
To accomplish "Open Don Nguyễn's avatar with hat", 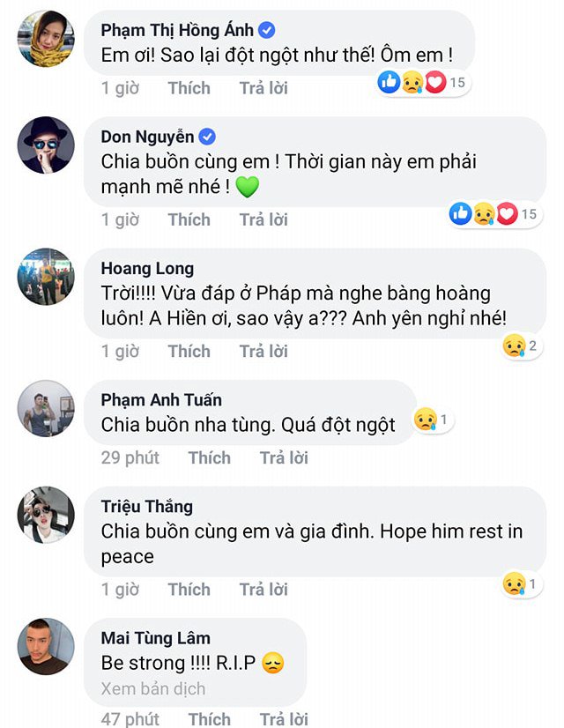I will click(x=46, y=145).
